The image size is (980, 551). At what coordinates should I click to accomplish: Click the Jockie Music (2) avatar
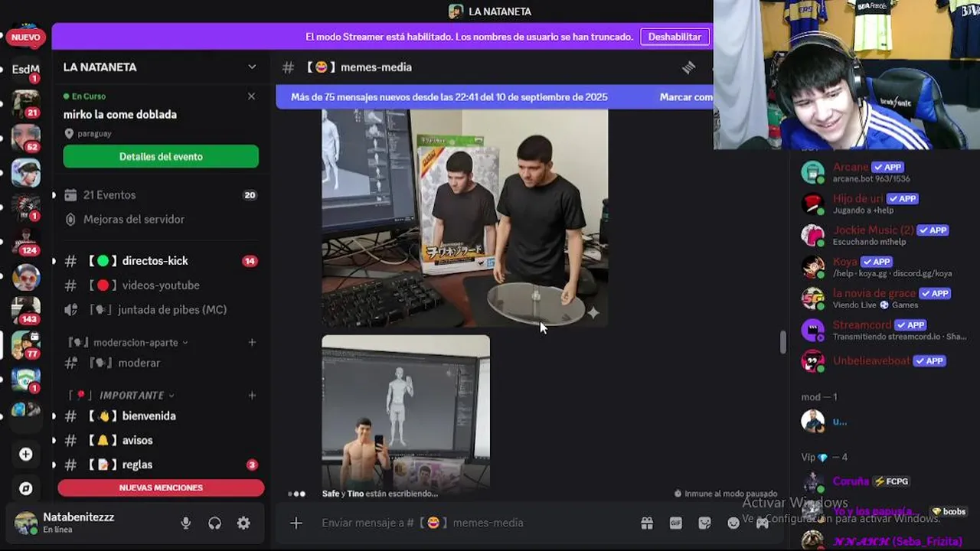coord(812,235)
